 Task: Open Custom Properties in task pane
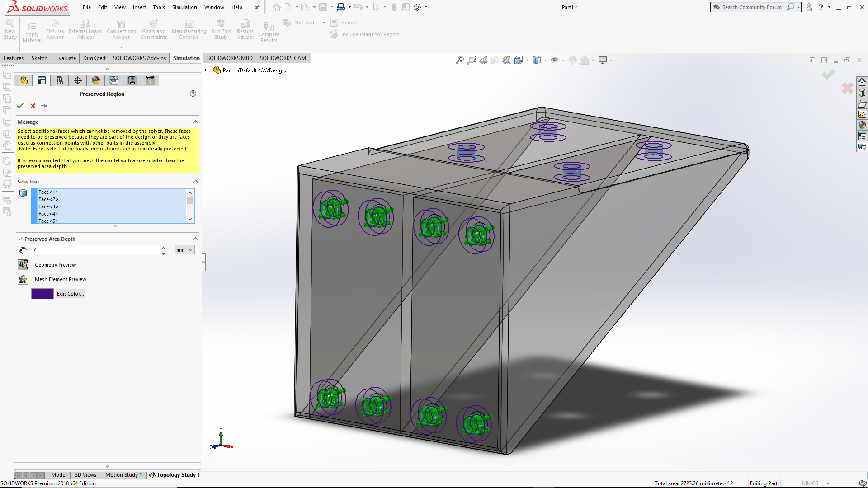862,136
